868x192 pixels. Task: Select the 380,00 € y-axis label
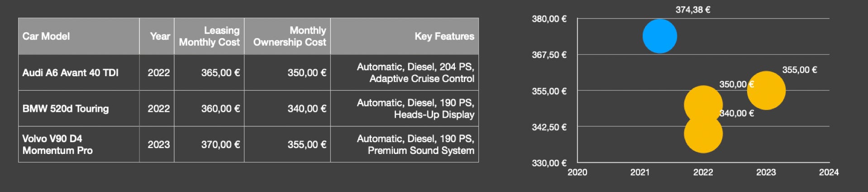pyautogui.click(x=549, y=19)
